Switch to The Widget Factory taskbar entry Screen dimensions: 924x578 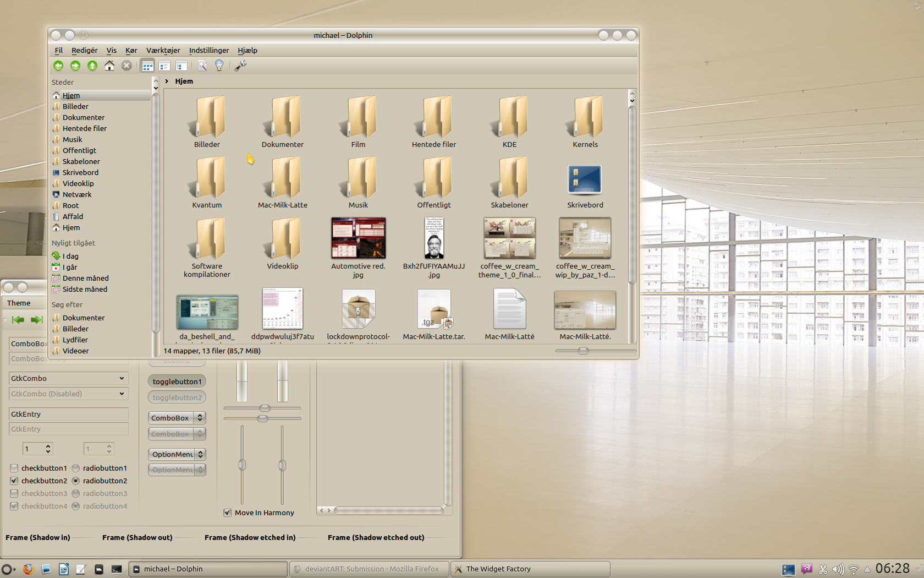point(530,569)
